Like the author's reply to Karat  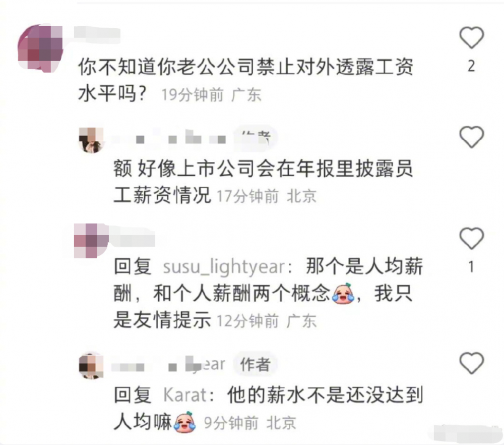coord(472,363)
